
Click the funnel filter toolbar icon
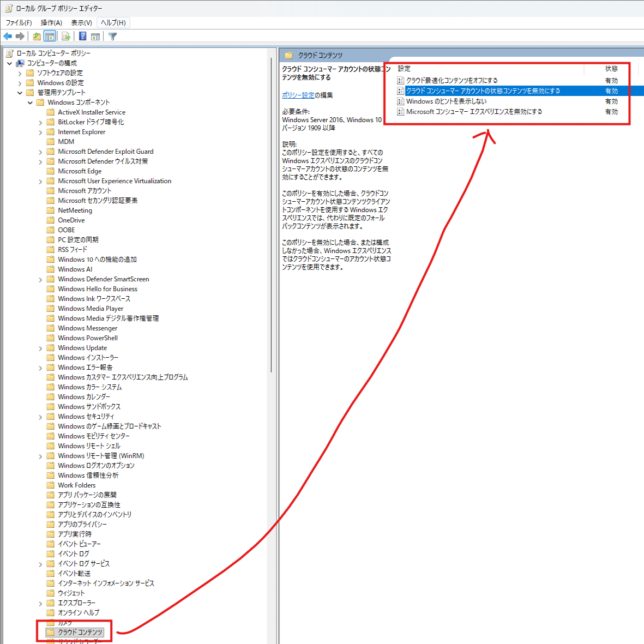[x=112, y=37]
